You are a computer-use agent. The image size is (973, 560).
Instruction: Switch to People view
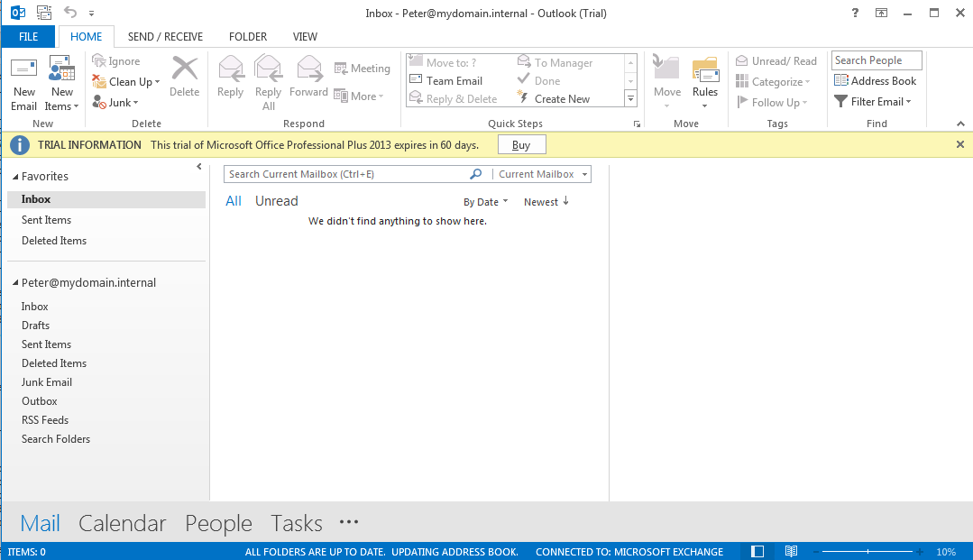point(218,523)
